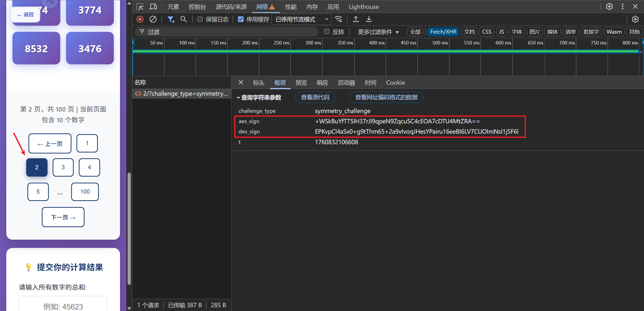The image size is (644, 311).
Task: Click the 过滤 filter input field
Action: (x=226, y=32)
